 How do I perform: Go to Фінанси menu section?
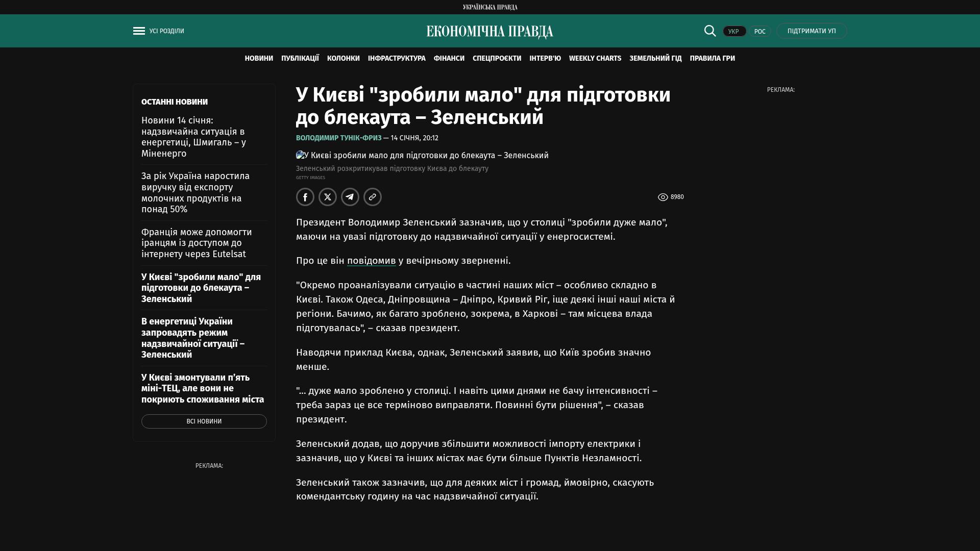(x=449, y=59)
